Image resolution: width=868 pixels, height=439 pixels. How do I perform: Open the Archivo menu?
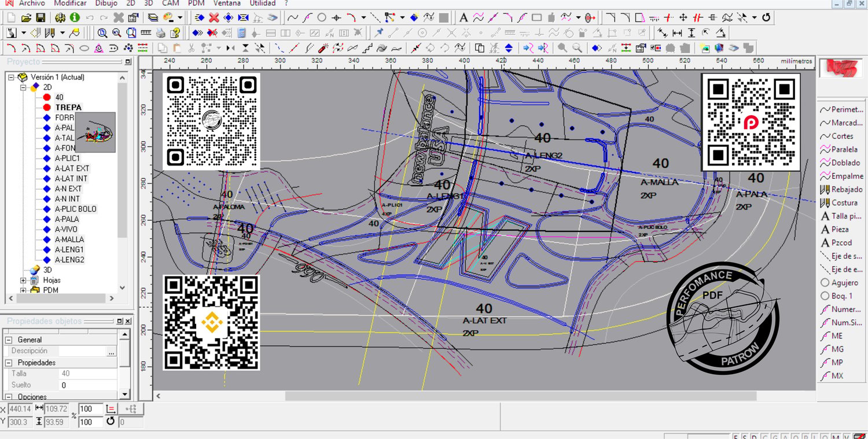pos(31,3)
